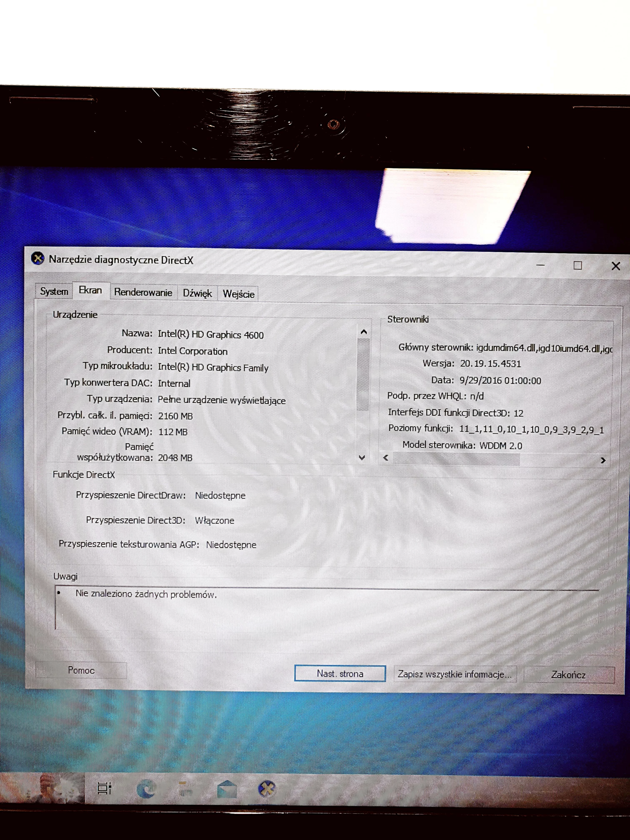Viewport: 630px width, 840px height.
Task: Click the 2048 MB shared memory value
Action: (175, 458)
